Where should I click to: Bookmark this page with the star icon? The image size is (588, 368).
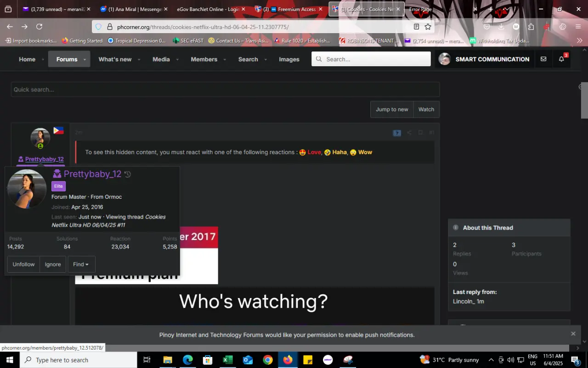(x=428, y=27)
